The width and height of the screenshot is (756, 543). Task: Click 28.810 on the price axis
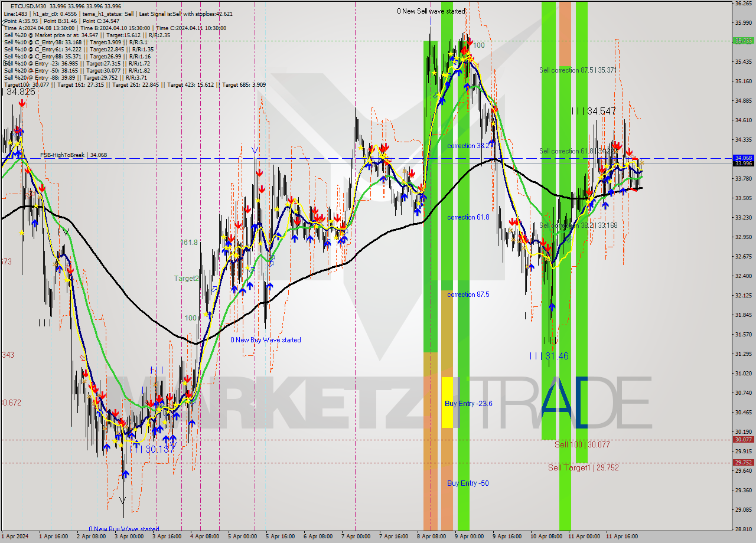(x=743, y=529)
